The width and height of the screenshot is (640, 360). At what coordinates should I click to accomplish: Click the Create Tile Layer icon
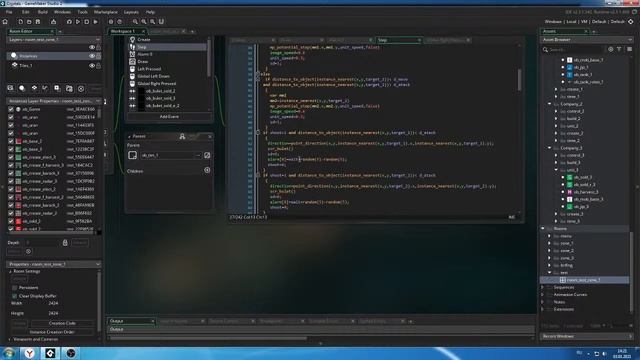click(34, 88)
